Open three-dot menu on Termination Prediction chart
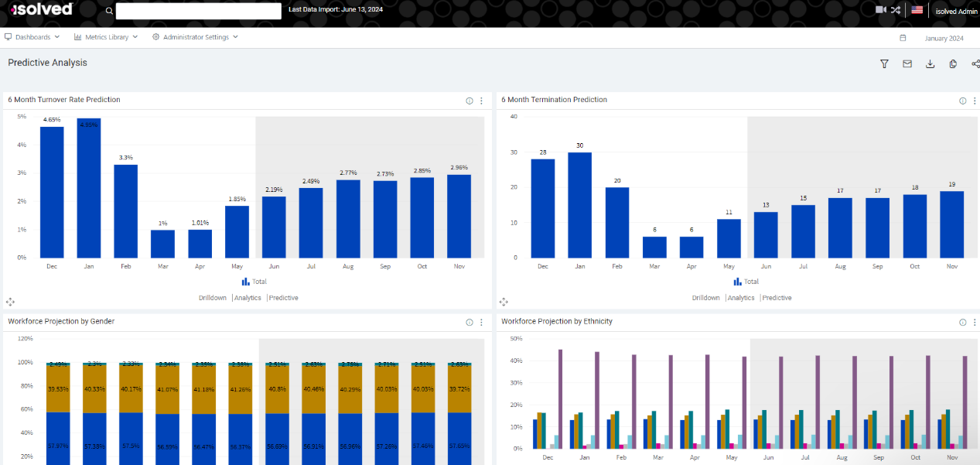The height and width of the screenshot is (465, 980). [x=975, y=101]
